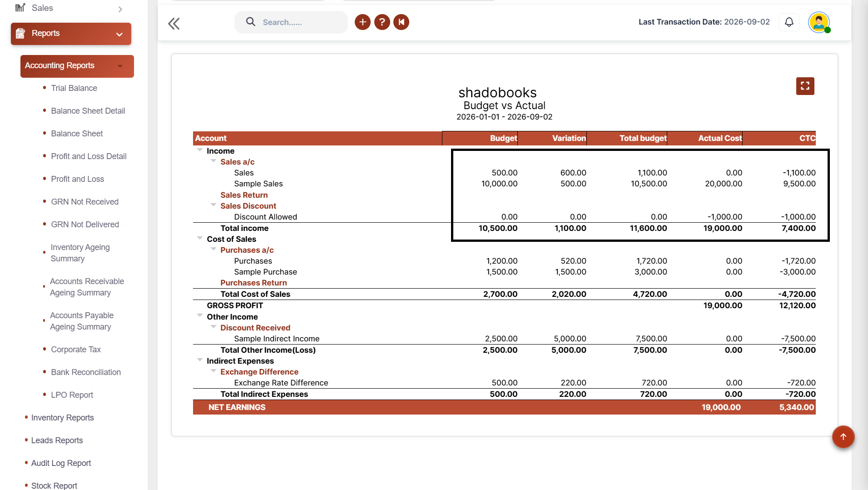Screen dimensions: 868x490
Task: Click the skip-back first icon
Action: [x=401, y=22]
